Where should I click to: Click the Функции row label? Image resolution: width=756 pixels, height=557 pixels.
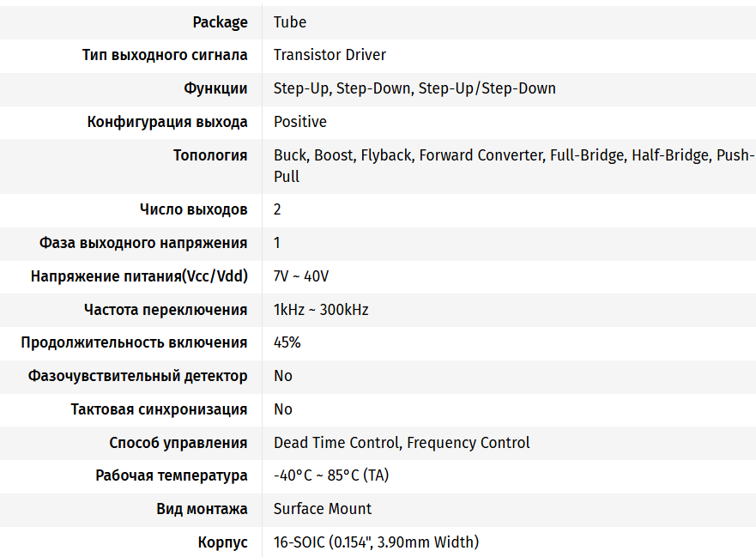point(215,88)
